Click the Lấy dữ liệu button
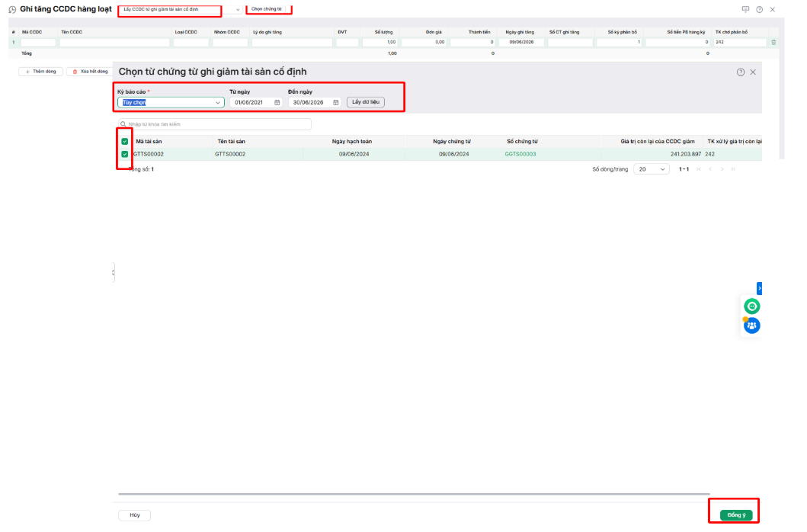This screenshot has width=807, height=532. (x=366, y=102)
